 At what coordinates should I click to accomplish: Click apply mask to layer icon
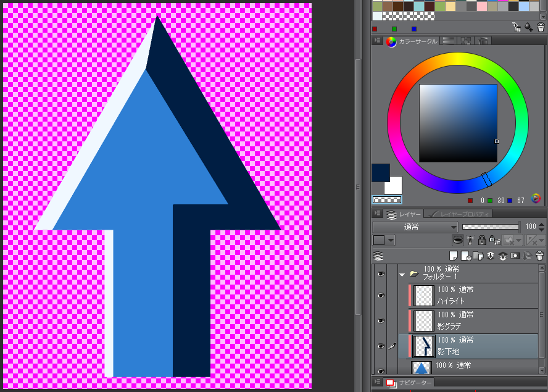click(x=528, y=256)
